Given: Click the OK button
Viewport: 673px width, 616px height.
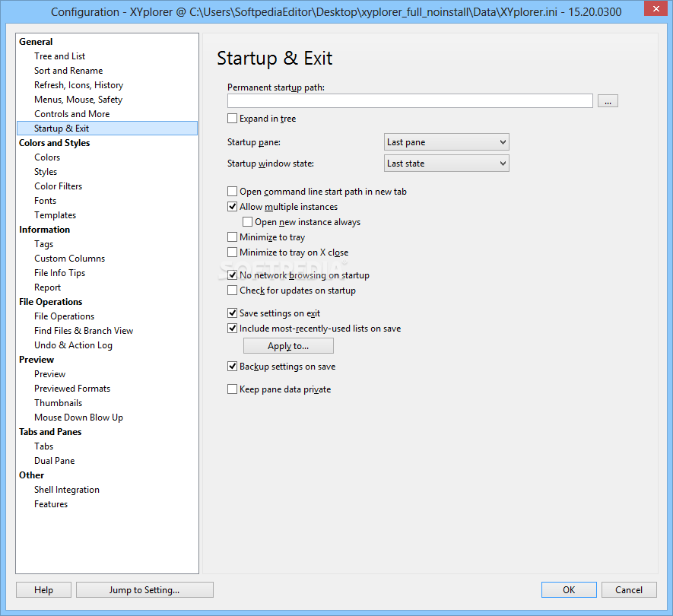Looking at the screenshot, I should [x=569, y=590].
